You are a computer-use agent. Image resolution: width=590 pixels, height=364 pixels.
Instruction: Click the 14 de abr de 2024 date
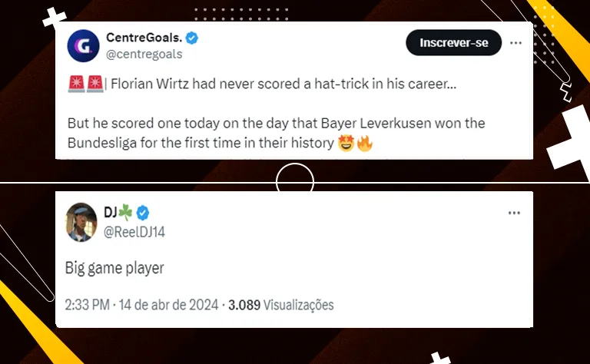167,305
